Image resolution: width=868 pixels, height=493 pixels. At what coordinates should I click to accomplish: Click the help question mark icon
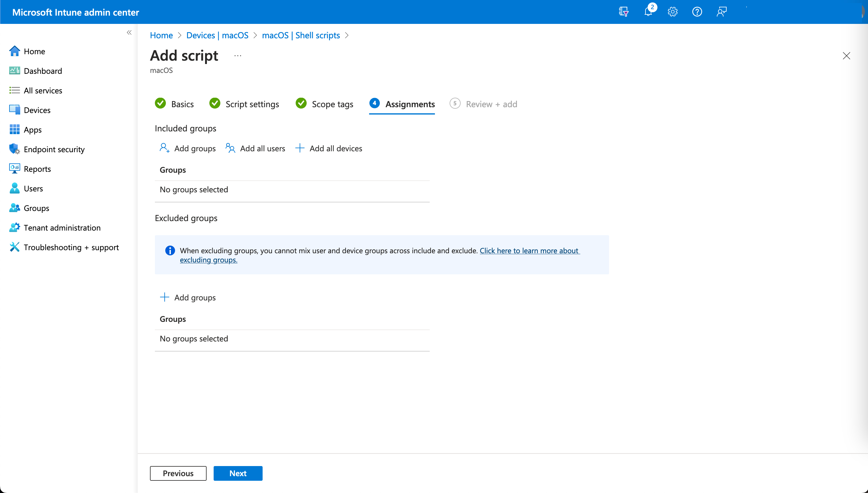(697, 12)
